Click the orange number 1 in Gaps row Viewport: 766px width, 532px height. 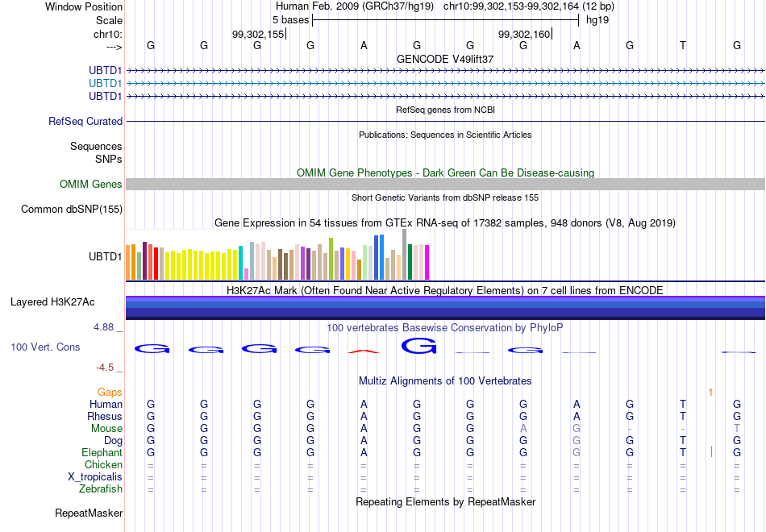[711, 393]
